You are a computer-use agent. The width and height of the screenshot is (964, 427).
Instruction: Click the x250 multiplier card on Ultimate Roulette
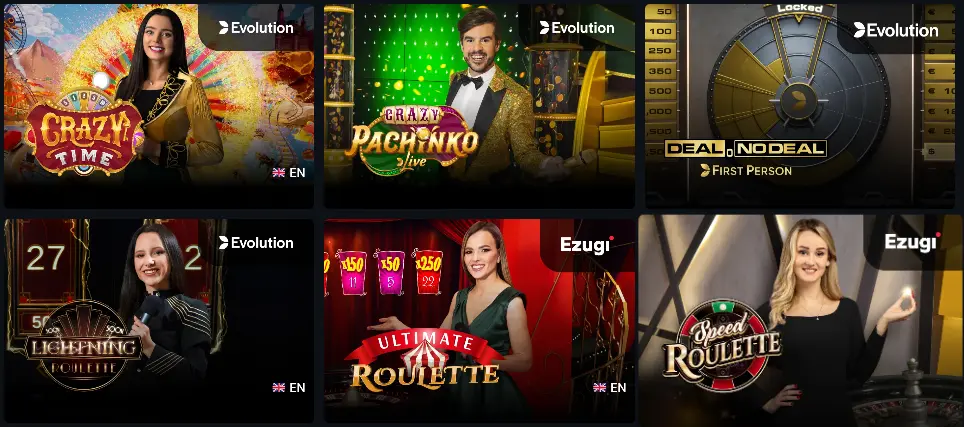[429, 271]
